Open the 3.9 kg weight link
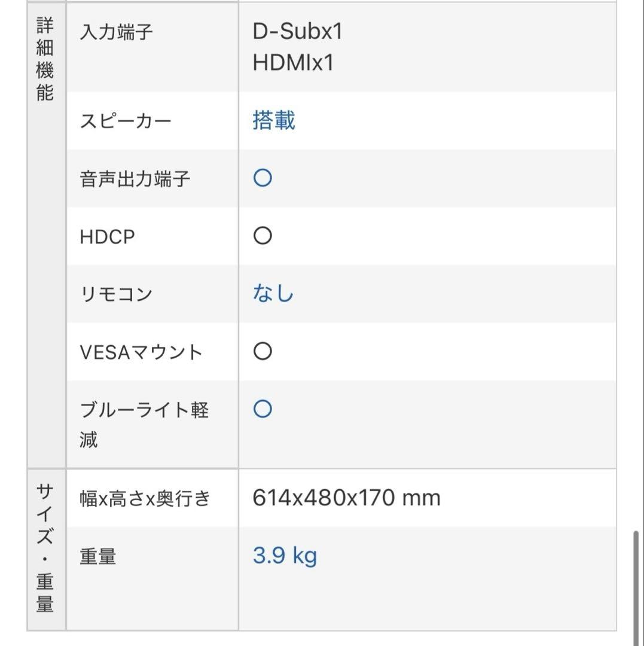This screenshot has height=646, width=644. click(285, 556)
